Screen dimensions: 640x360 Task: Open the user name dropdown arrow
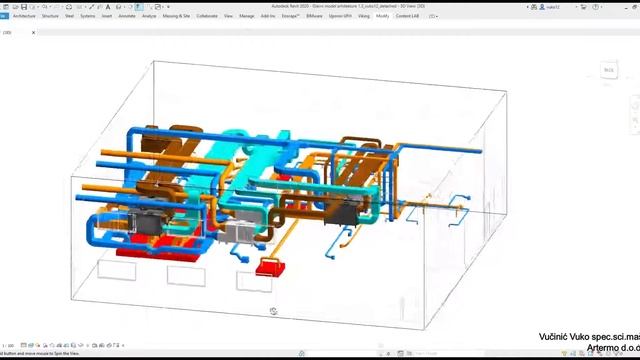click(576, 7)
